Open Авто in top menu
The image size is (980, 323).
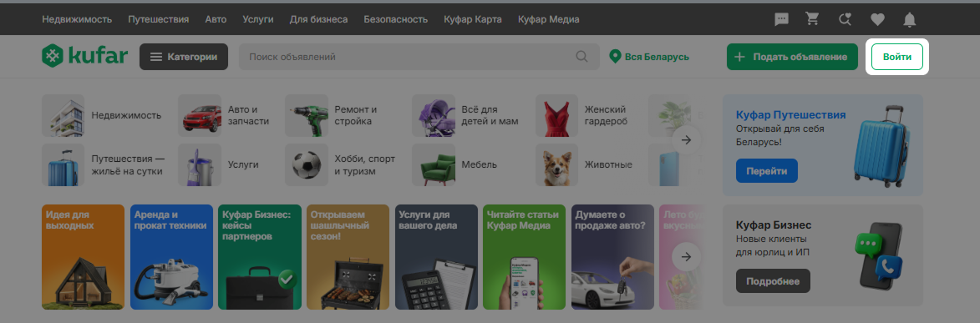point(216,19)
